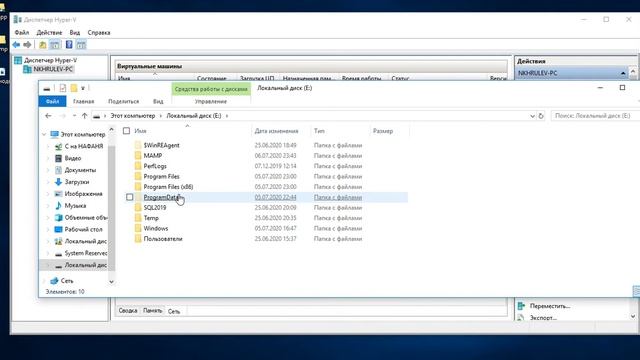Sort by Имя column header
Screen dimensions: 640x360
pos(140,131)
